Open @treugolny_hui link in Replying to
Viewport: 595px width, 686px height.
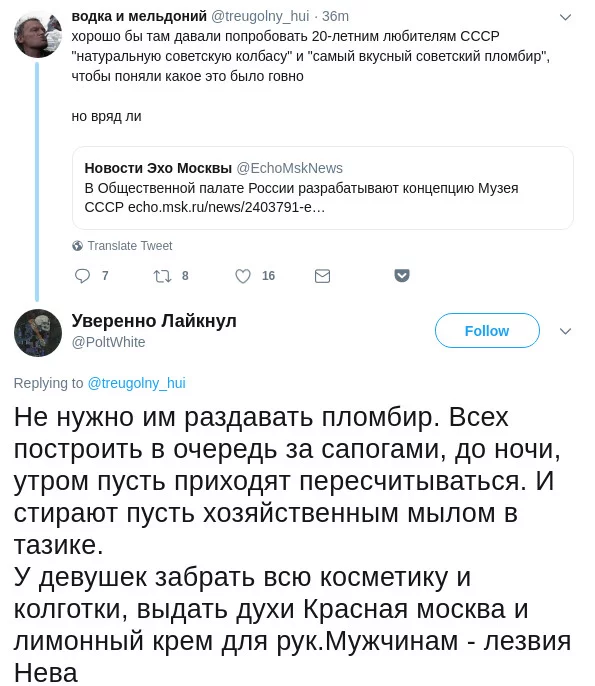coord(136,383)
